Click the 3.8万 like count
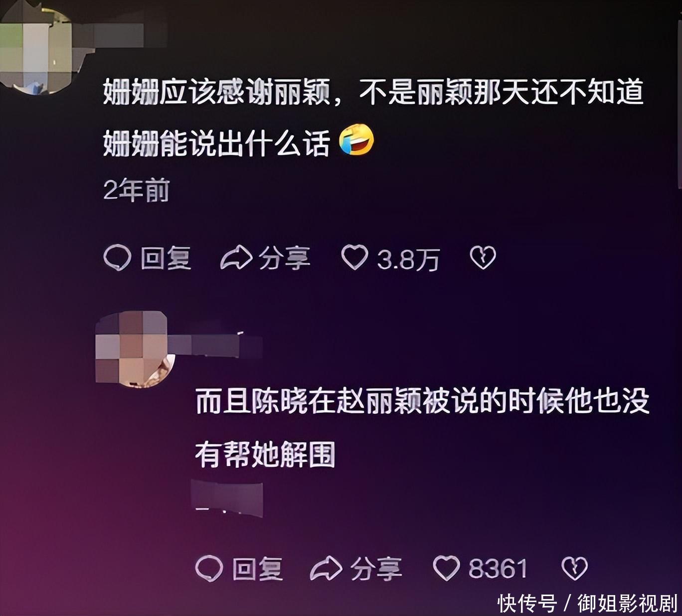Viewport: 682px width, 616px height. click(x=408, y=259)
